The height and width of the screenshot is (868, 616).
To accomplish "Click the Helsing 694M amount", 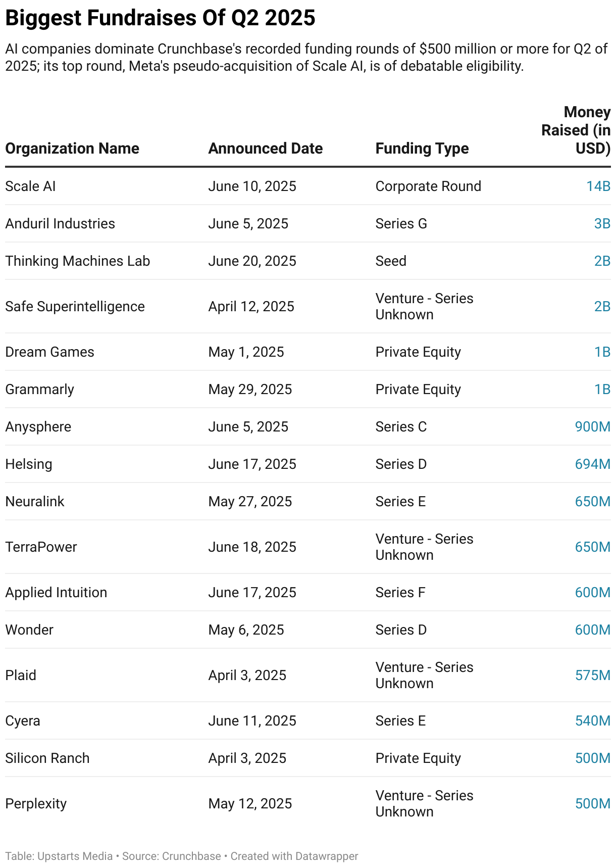I will tap(593, 464).
